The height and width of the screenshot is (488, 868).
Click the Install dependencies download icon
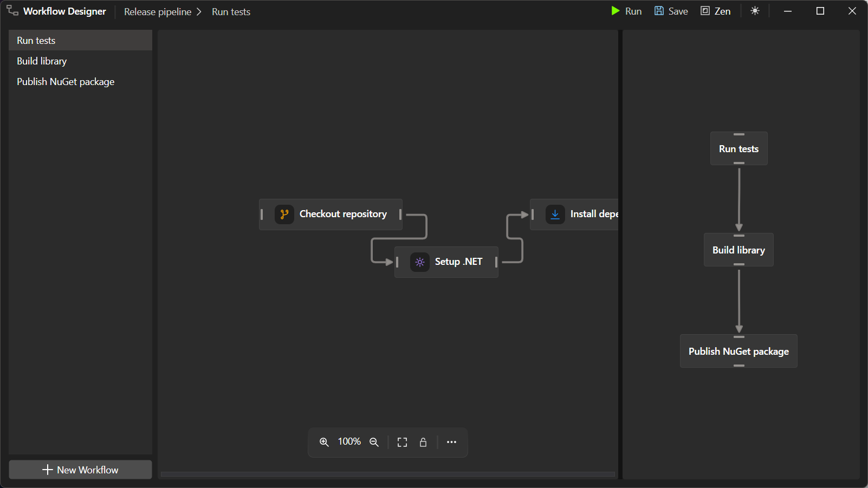555,214
